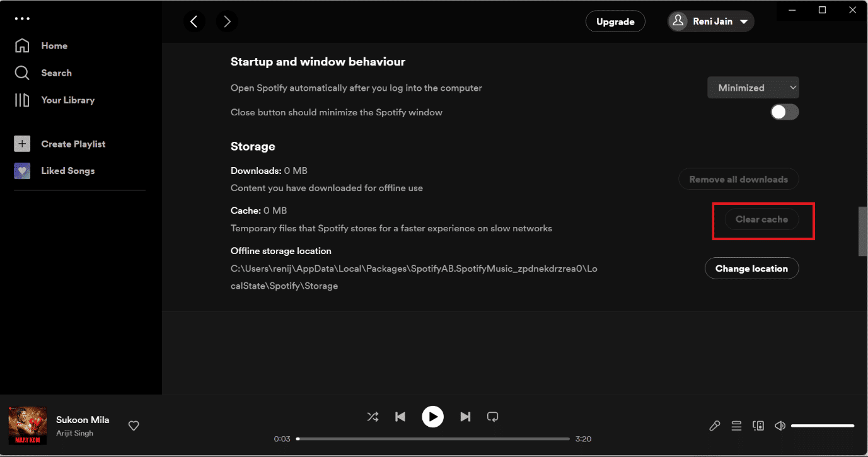Click the offline storage location path
Image resolution: width=868 pixels, height=457 pixels.
click(414, 277)
